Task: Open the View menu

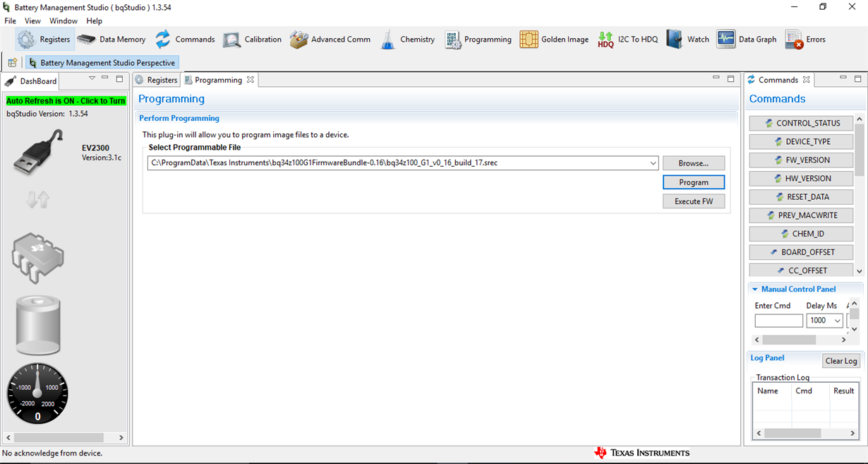Action: (x=32, y=20)
